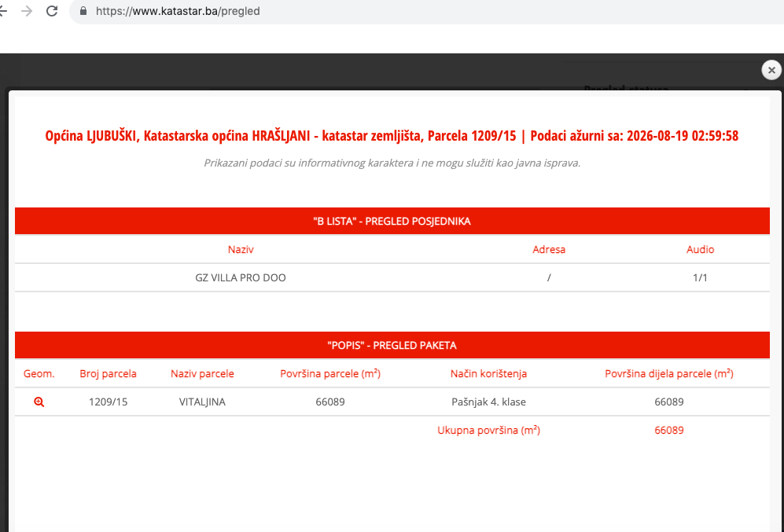This screenshot has height=532, width=784.
Task: Select the share value 1/1
Action: [x=700, y=277]
